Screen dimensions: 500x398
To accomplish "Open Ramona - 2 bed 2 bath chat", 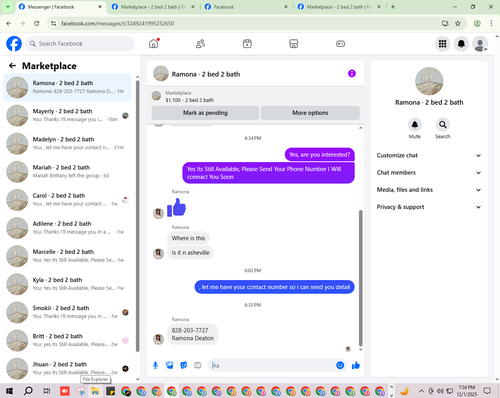I will tap(67, 87).
